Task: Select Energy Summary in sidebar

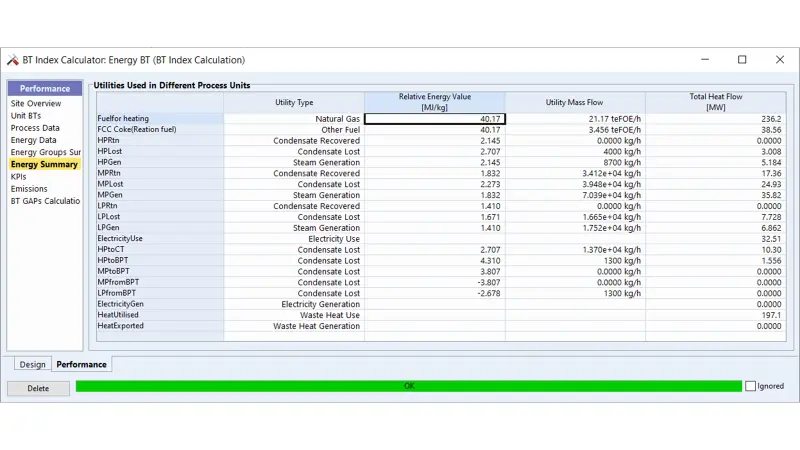Action: tap(44, 164)
